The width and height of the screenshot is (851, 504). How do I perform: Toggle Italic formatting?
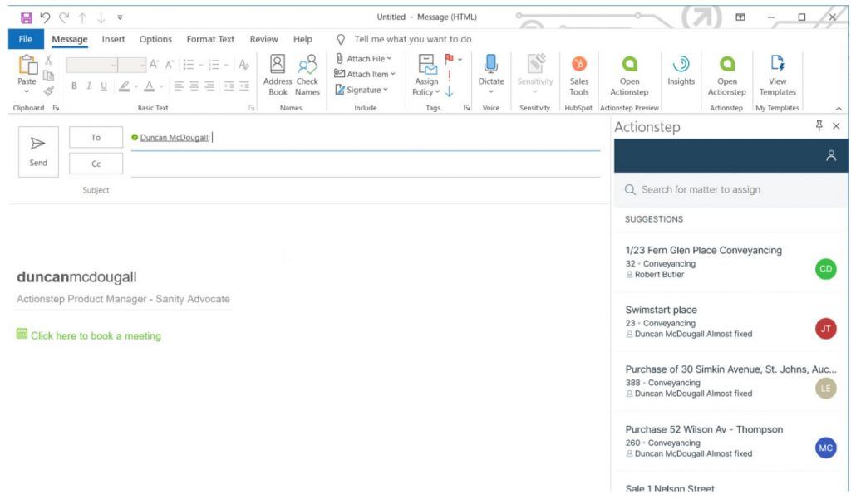(x=88, y=86)
